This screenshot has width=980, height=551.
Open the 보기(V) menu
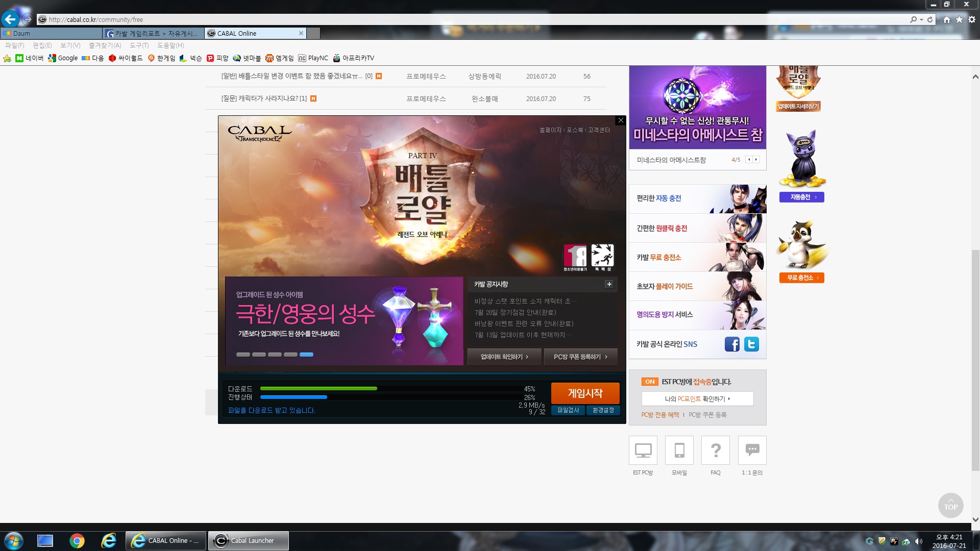70,45
